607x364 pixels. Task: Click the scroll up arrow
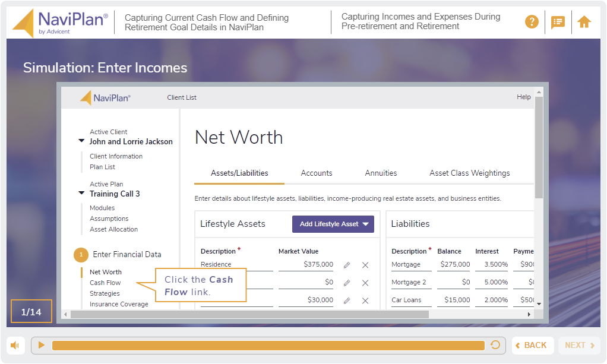tap(539, 92)
